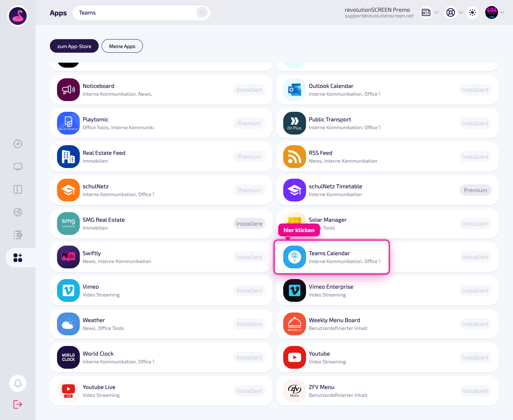Click the news layout icon in the header
Viewport: 513px width, 420px height.
click(x=426, y=13)
